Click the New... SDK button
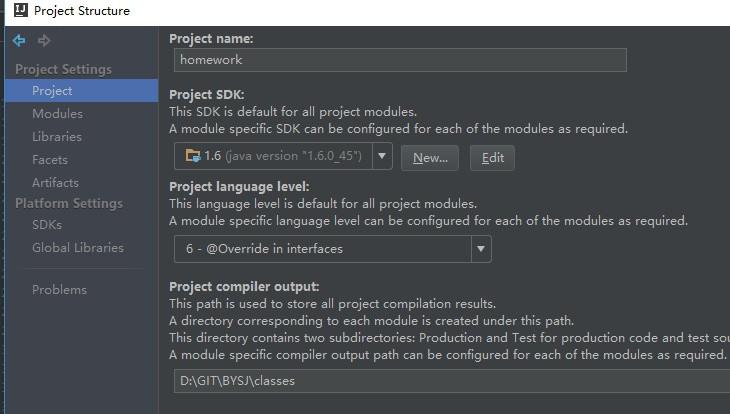The height and width of the screenshot is (414, 730). pos(430,158)
